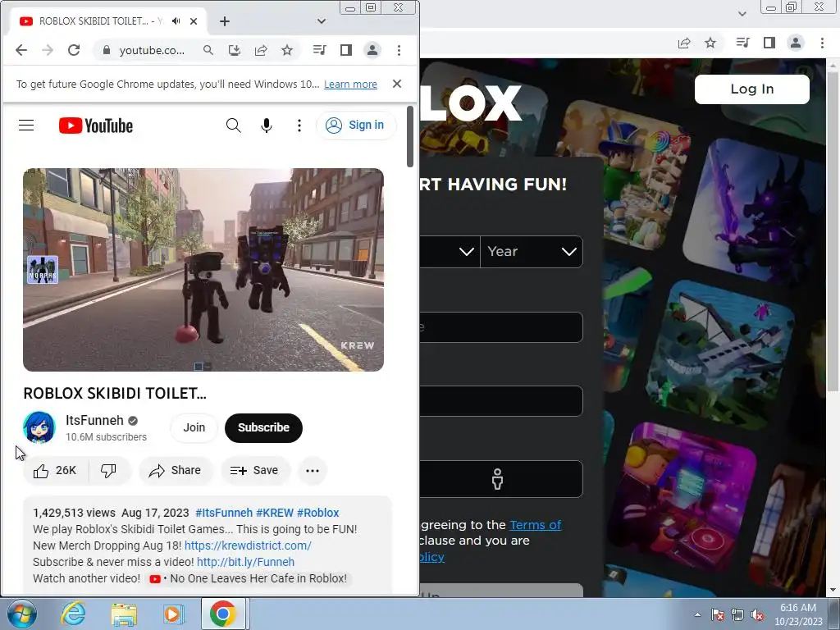Click the #ItsFunneh hashtag
The image size is (840, 630).
(223, 513)
